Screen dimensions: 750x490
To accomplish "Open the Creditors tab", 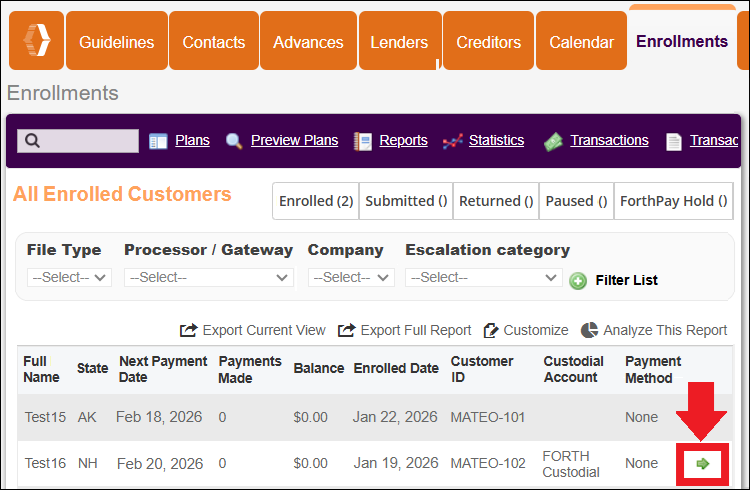I will pyautogui.click(x=488, y=42).
